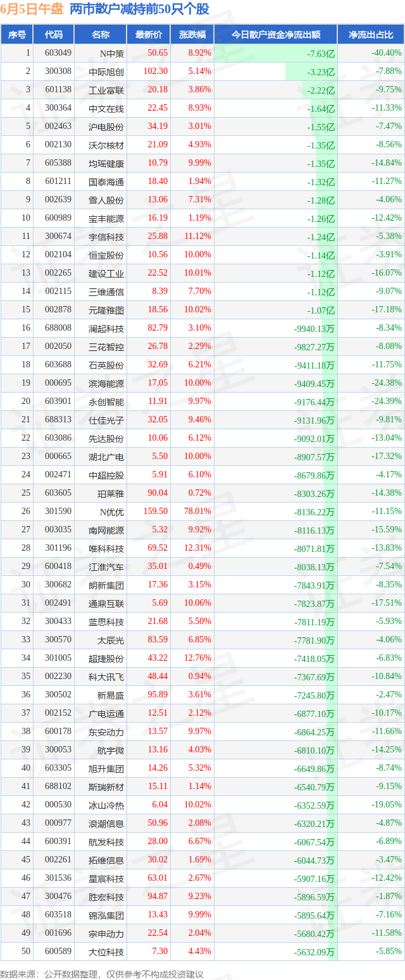Click the 名称 column header

(x=100, y=35)
